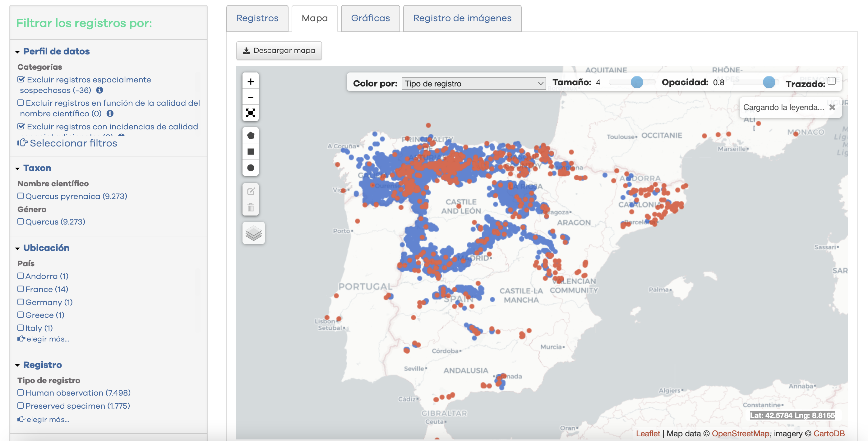Switch to the Gráficas tab
The width and height of the screenshot is (868, 441).
click(370, 18)
